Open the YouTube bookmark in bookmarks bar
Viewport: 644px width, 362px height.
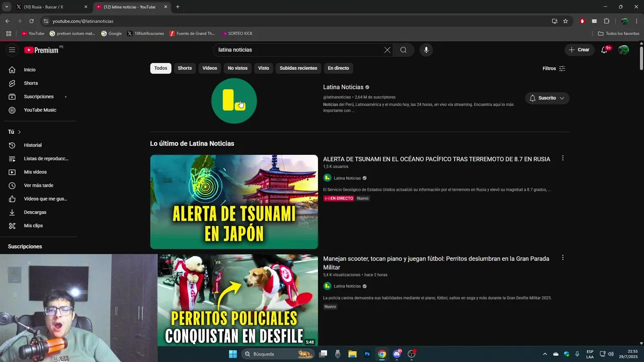click(33, 34)
